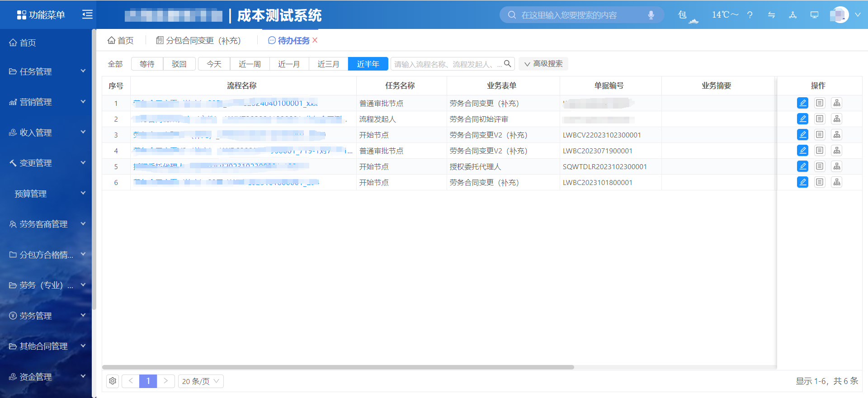
Task: Click the horizontal table scrollbar
Action: 338,367
